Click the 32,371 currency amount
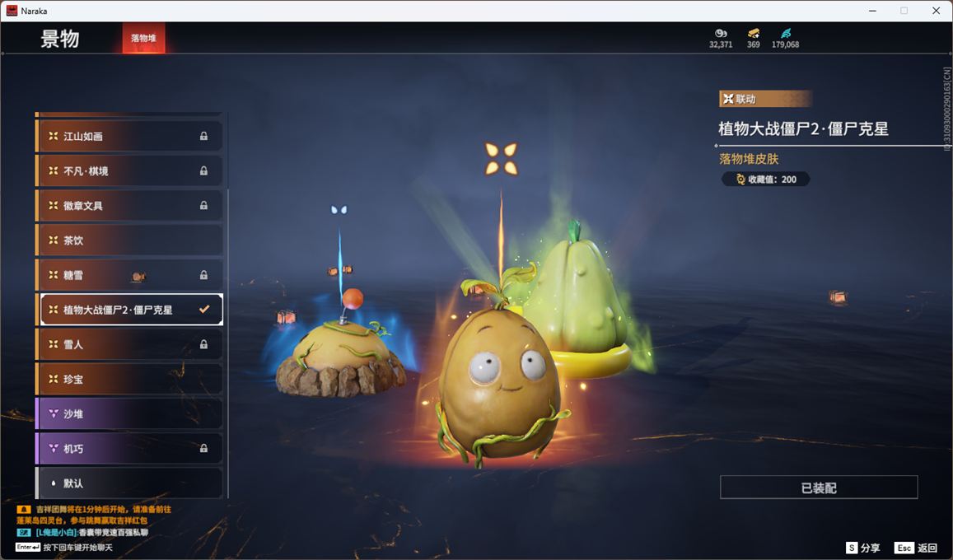Viewport: 953px width, 560px height. click(721, 44)
